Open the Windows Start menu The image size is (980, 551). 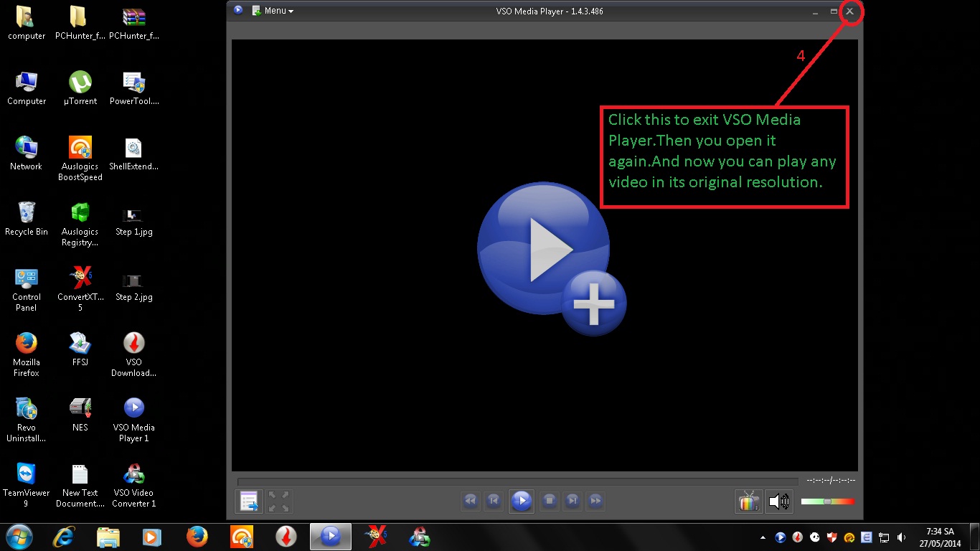(19, 537)
